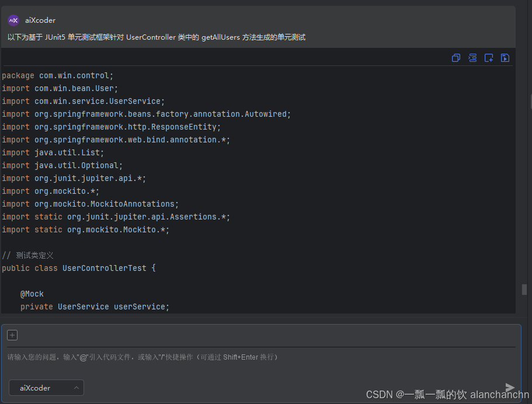The width and height of the screenshot is (532, 404).
Task: Click line 'import java.util.Optional;'
Action: (x=62, y=166)
